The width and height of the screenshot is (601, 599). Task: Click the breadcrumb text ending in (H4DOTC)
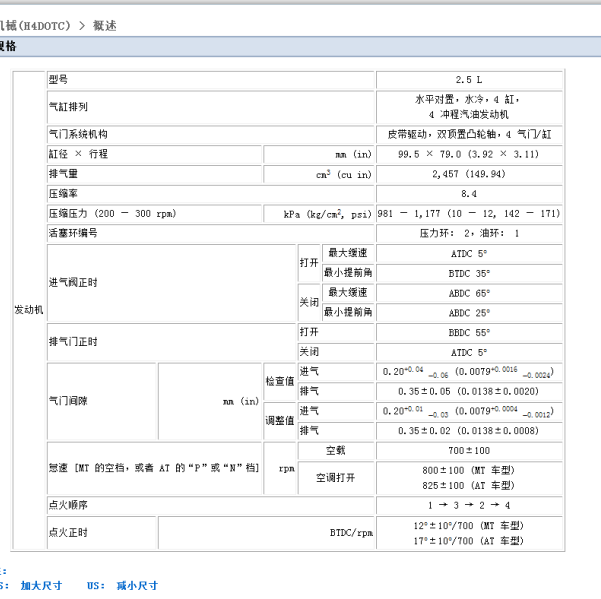pos(35,26)
